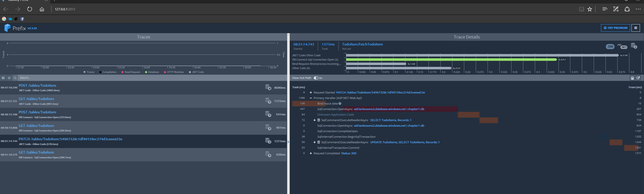644x194 pixels.
Task: Click the help icon beside Bind input data
Action: tap(340, 104)
